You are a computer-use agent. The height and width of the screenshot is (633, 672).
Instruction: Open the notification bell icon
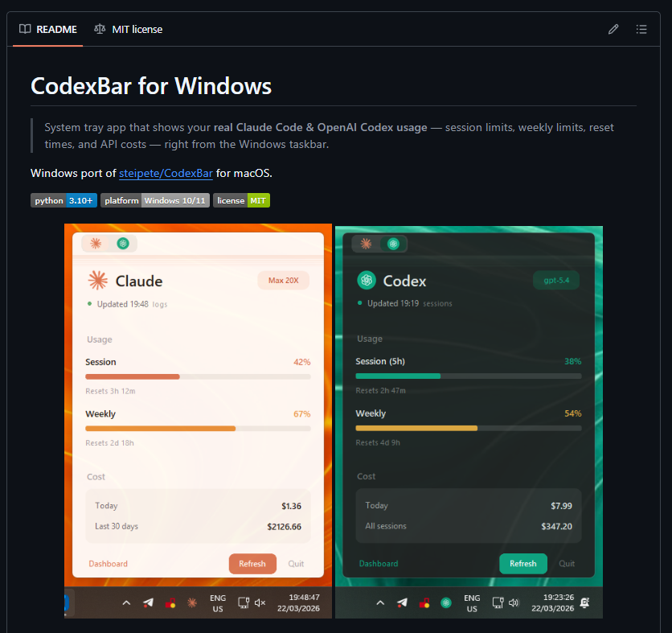(x=584, y=603)
